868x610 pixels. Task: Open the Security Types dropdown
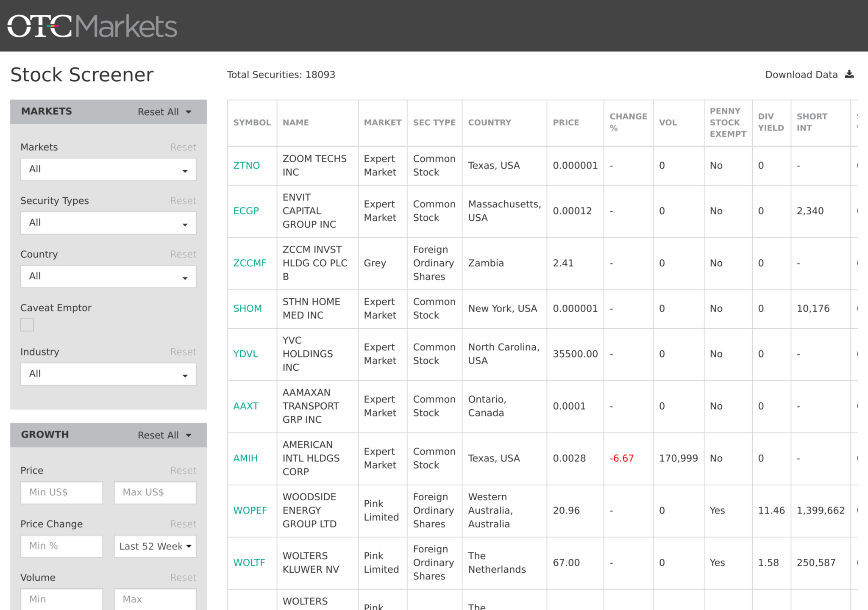coord(108,223)
